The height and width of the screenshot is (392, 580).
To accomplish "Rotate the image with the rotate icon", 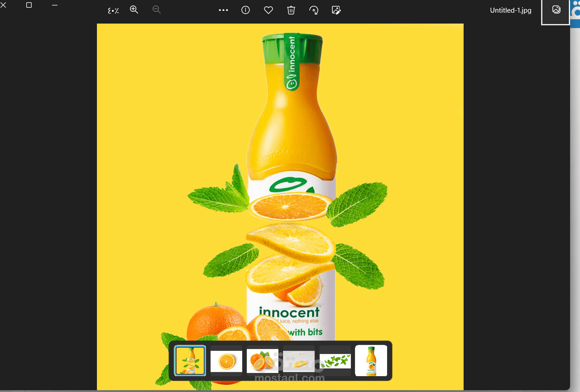I will (x=314, y=10).
